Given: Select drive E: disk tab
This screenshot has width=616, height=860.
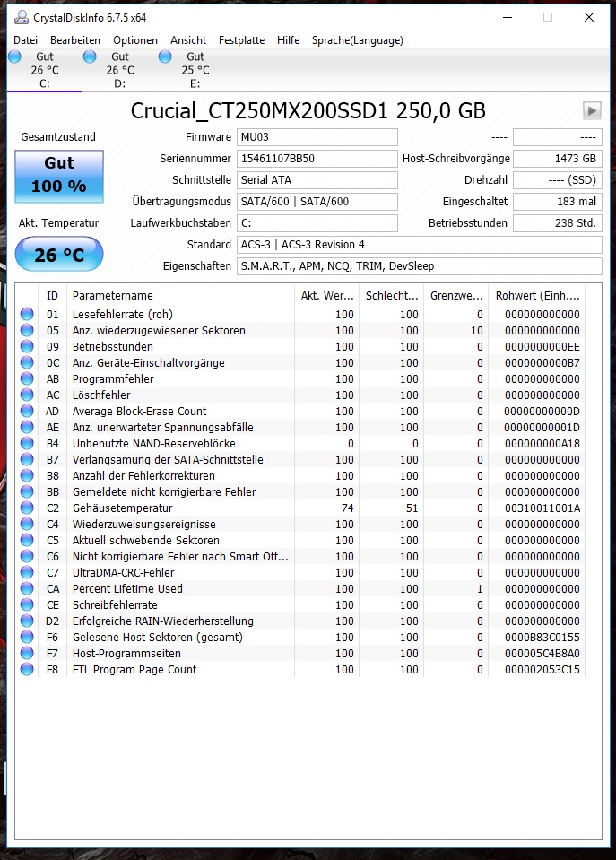Looking at the screenshot, I should tap(195, 70).
